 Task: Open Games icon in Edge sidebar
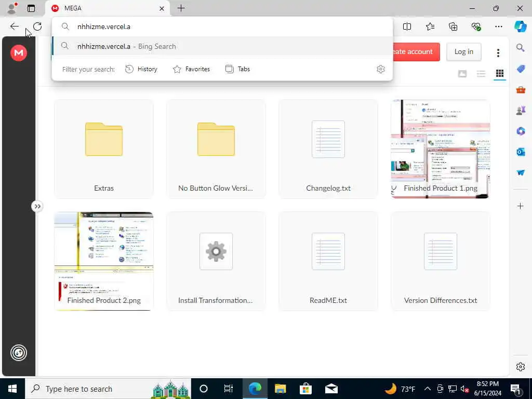tap(521, 111)
